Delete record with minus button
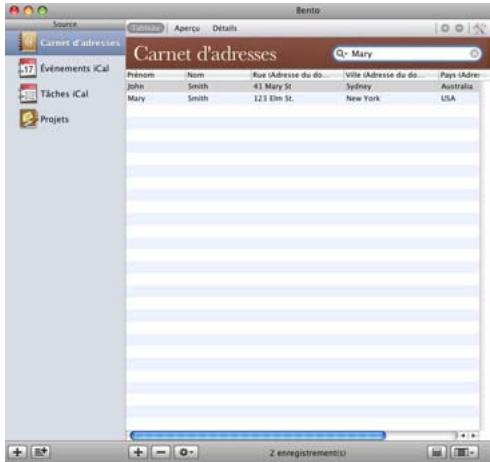The height and width of the screenshot is (462, 490). (x=161, y=452)
